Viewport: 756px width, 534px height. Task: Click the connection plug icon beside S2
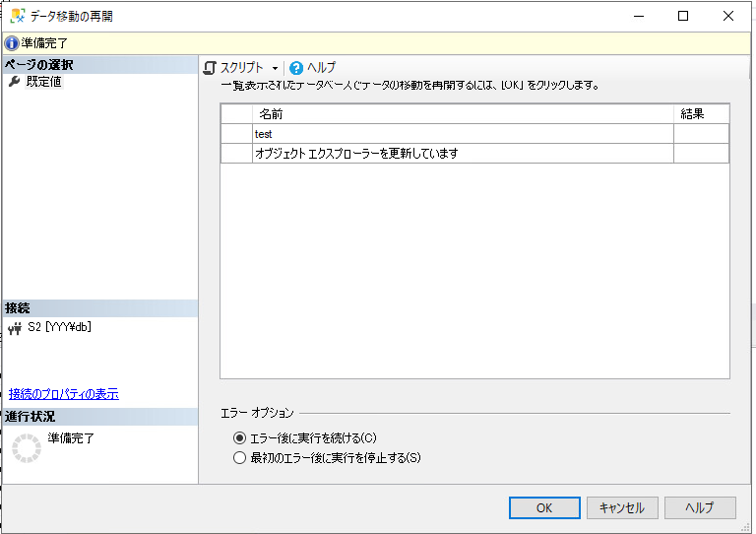coord(15,328)
